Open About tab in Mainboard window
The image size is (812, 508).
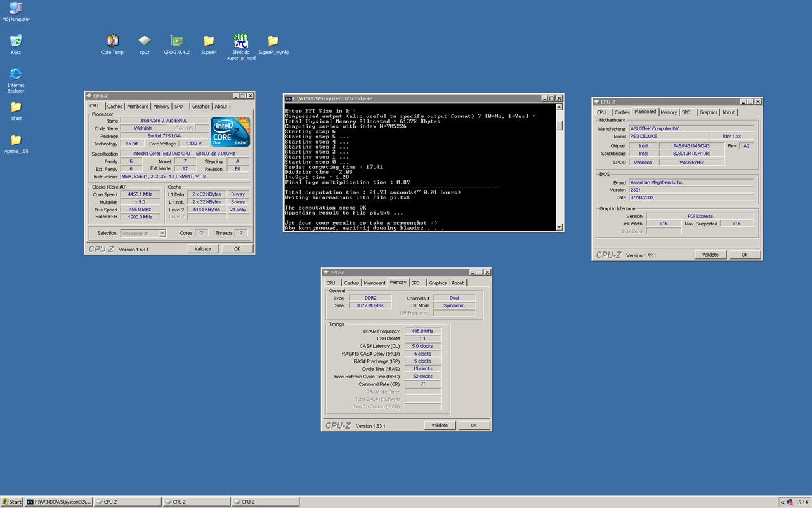pyautogui.click(x=728, y=112)
